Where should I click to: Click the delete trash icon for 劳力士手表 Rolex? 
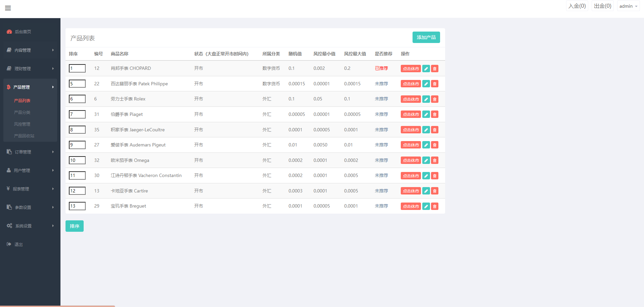coord(434,99)
